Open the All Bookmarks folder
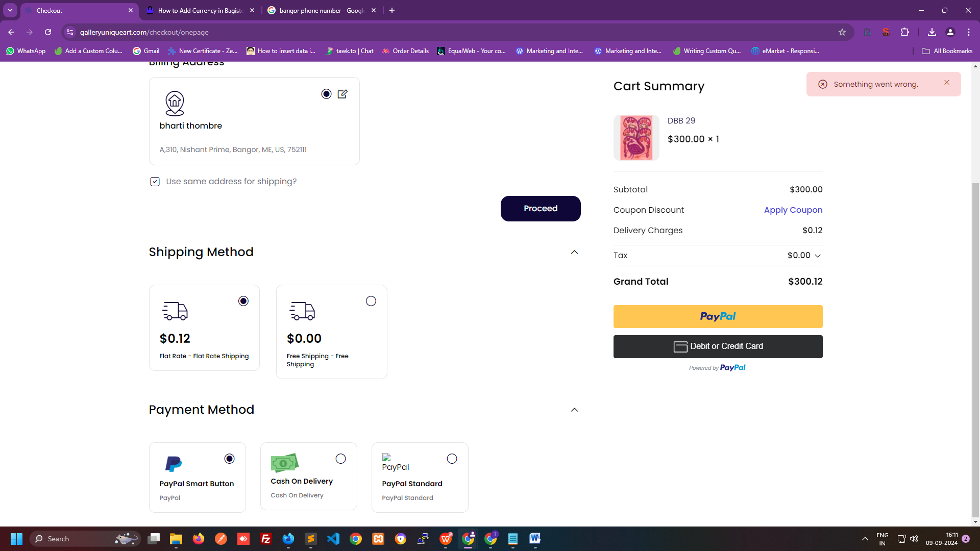 pos(947,51)
